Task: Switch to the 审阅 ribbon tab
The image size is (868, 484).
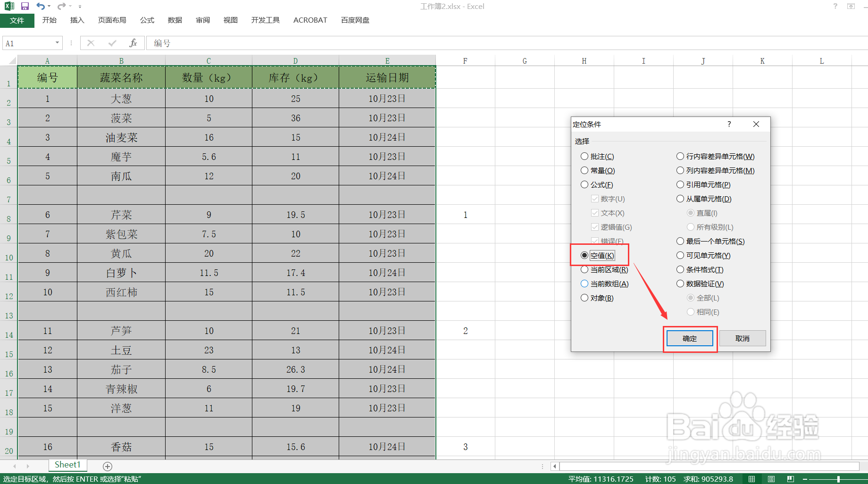Action: [x=203, y=20]
